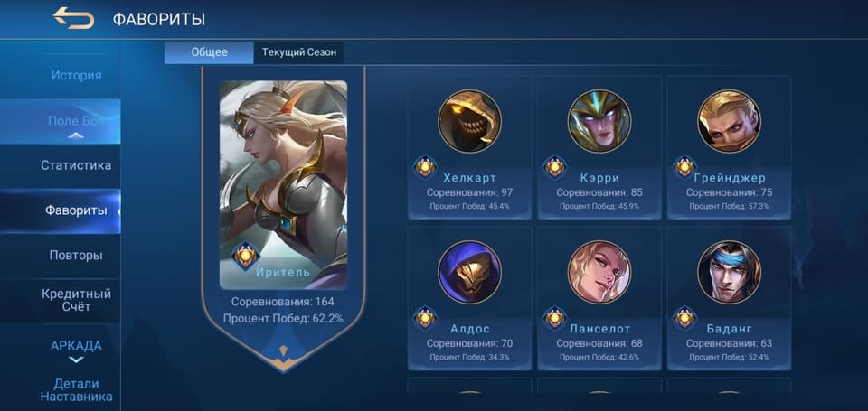Open the Статистика sidebar item

coord(76,165)
